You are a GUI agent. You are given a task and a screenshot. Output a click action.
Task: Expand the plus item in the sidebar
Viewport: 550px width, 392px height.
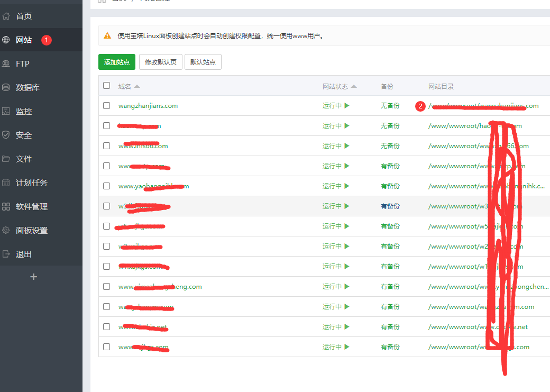tap(33, 276)
